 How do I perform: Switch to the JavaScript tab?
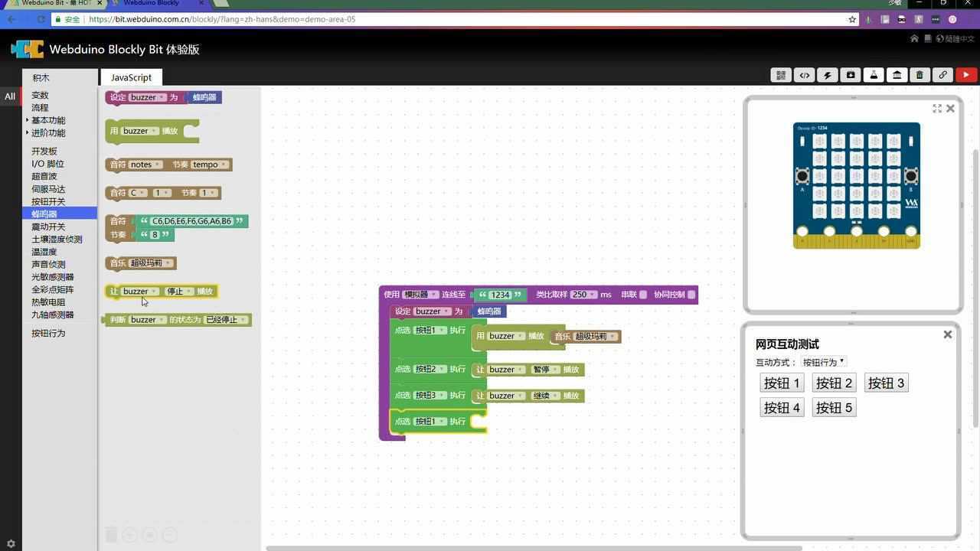point(131,77)
